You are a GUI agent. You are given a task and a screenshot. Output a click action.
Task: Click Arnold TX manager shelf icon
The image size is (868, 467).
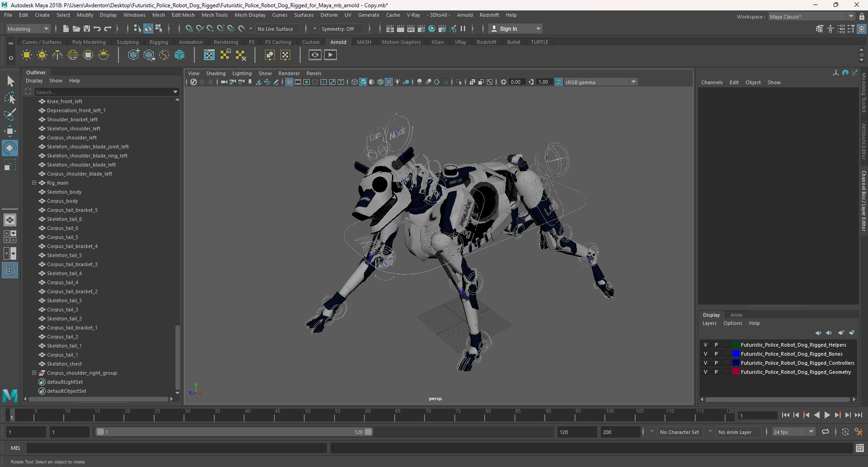pyautogui.click(x=209, y=55)
